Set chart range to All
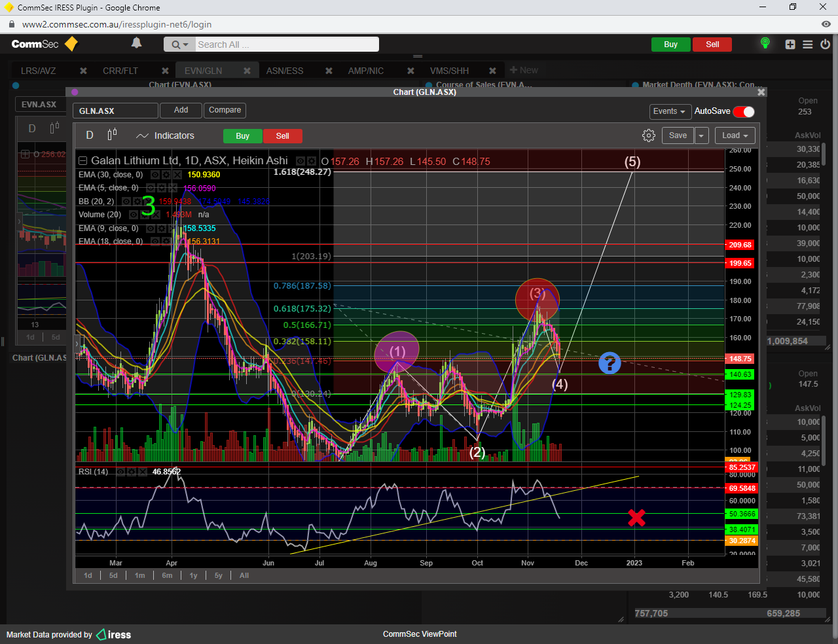The width and height of the screenshot is (838, 644). coord(244,576)
